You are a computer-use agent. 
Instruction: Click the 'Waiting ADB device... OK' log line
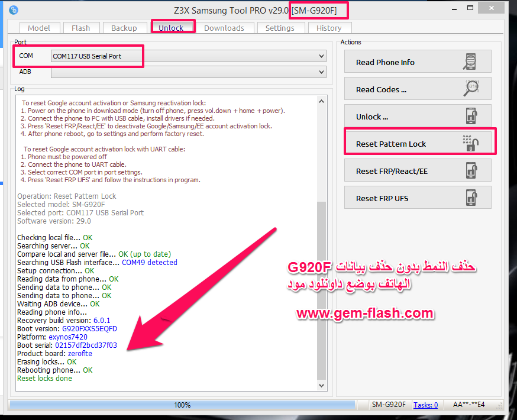59,304
